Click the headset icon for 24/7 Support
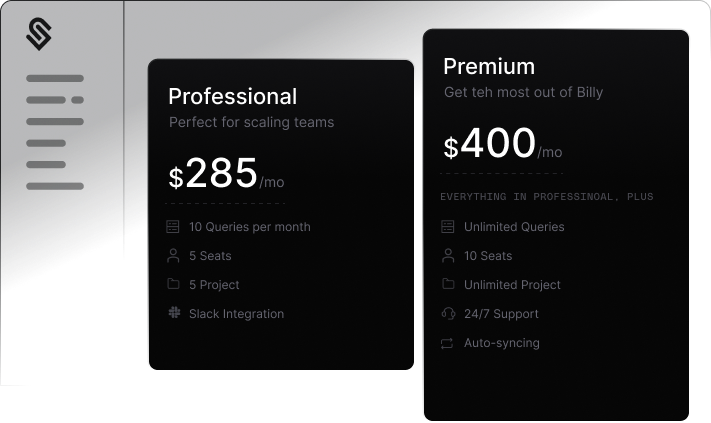The image size is (711, 423). click(447, 314)
